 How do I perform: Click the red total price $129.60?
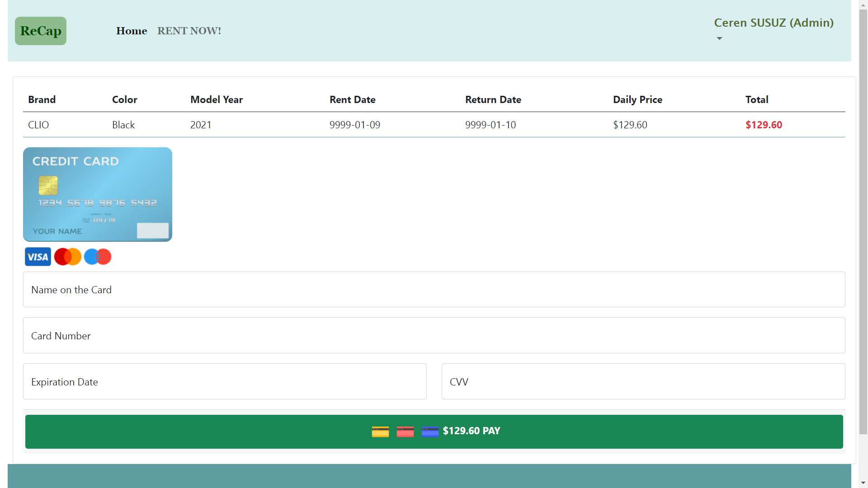click(x=764, y=125)
